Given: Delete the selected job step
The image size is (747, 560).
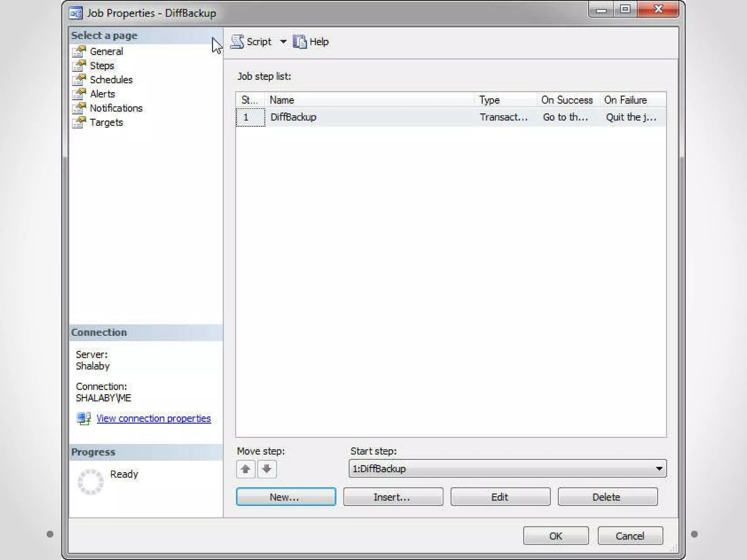Looking at the screenshot, I should (607, 497).
